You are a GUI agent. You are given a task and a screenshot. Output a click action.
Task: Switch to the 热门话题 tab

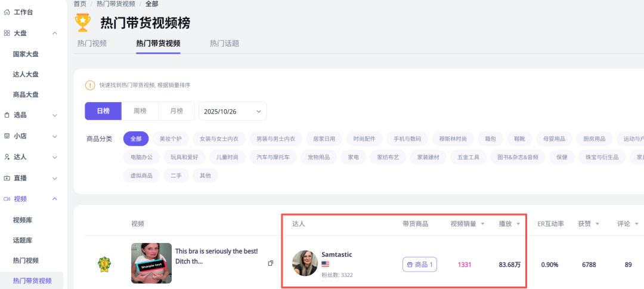[x=224, y=44]
